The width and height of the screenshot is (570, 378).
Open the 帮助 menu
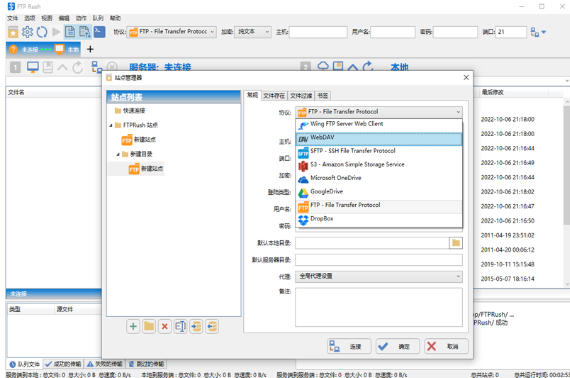point(115,18)
